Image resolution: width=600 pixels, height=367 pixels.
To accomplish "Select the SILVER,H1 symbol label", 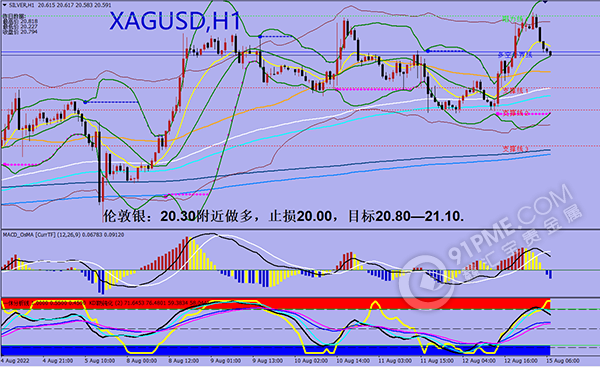I will click(20, 4).
